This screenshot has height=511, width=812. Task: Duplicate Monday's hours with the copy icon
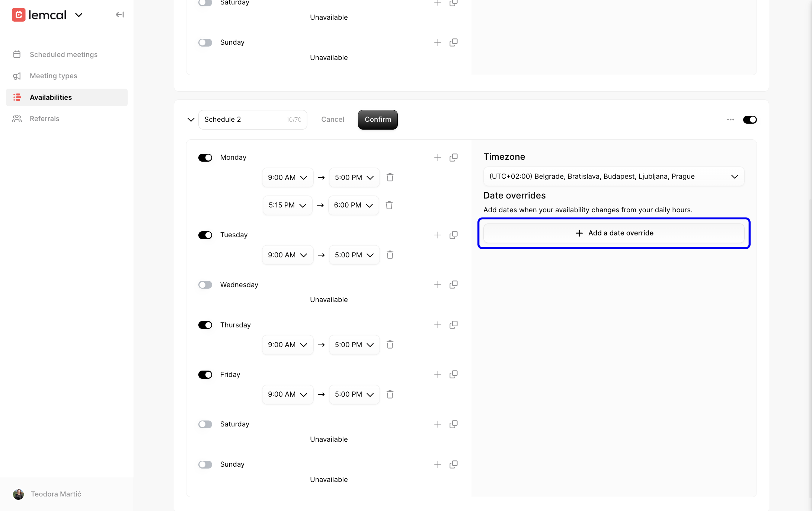pos(453,157)
